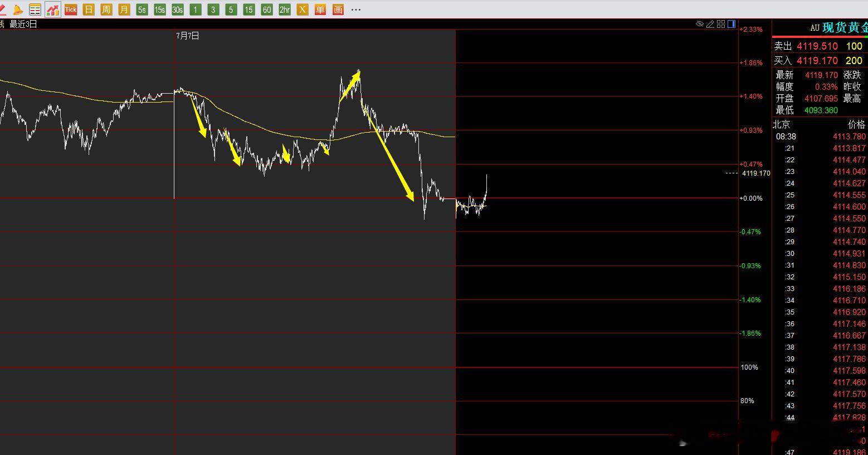The height and width of the screenshot is (455, 868).
Task: Select the 1-minute period button
Action: coord(196,9)
